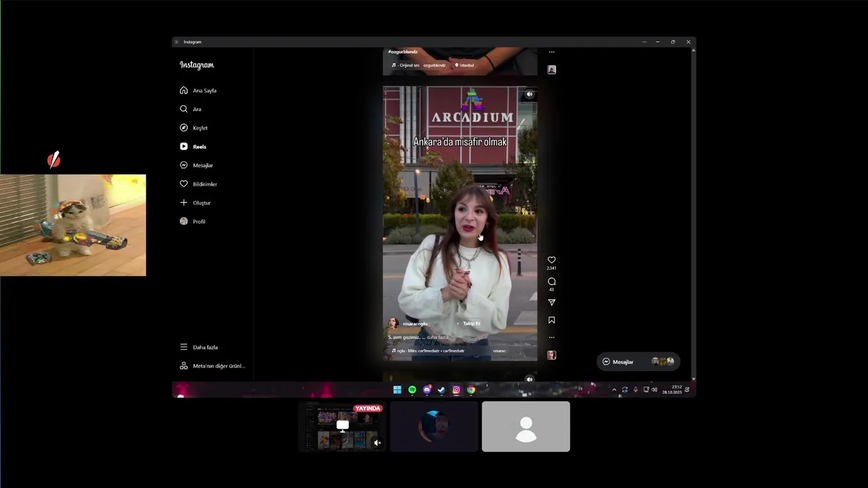Viewport: 868px width, 488px height.
Task: Open Discord from the taskbar
Action: [x=427, y=390]
